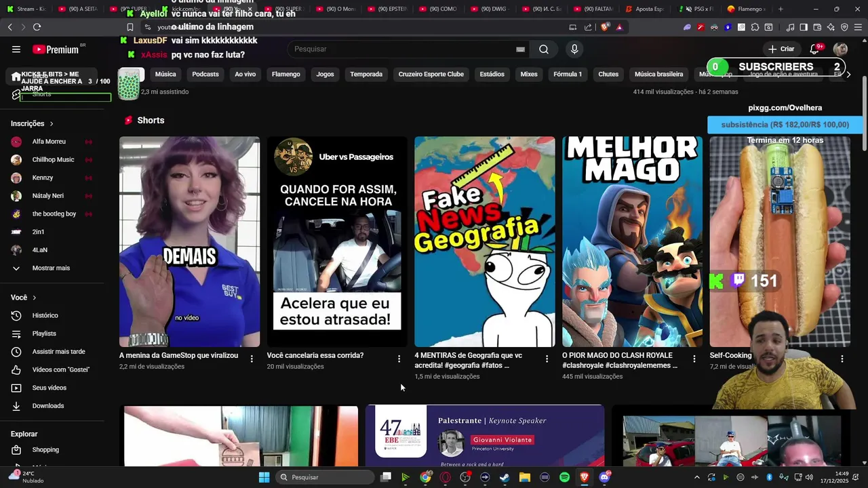Show hidden system tray icons

[698, 477]
